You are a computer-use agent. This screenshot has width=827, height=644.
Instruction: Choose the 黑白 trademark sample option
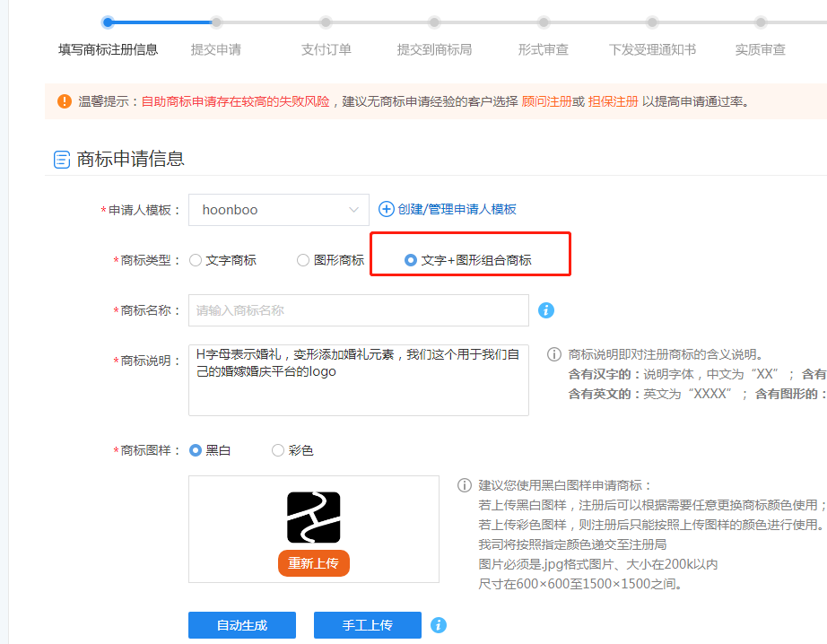tap(196, 450)
